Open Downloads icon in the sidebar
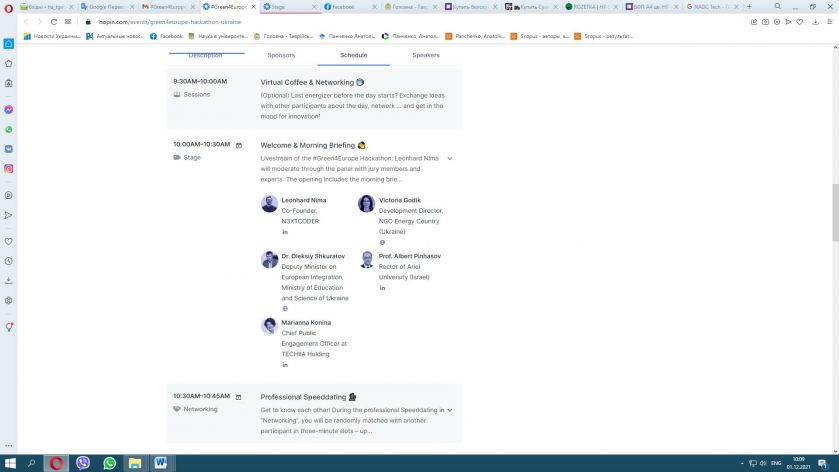The height and width of the screenshot is (472, 839). (x=9, y=280)
